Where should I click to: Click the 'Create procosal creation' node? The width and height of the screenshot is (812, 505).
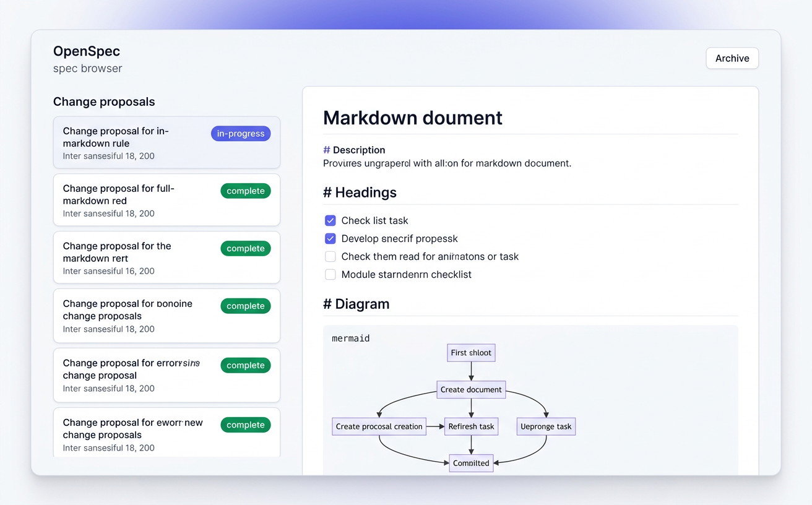pos(379,426)
